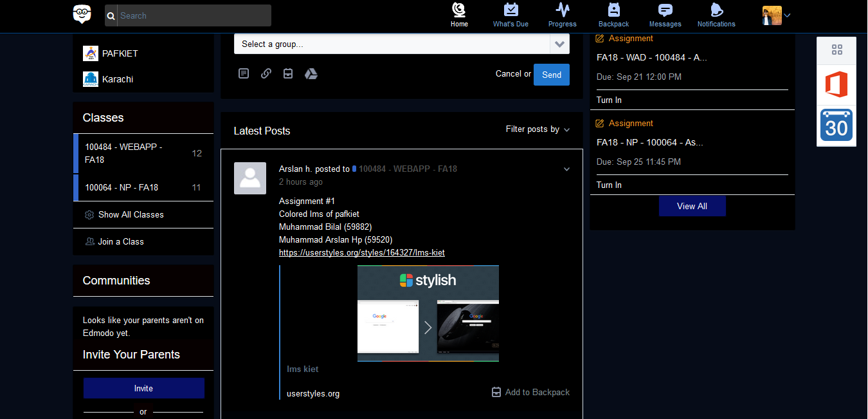Turn In the WAD assignment
Screen dimensions: 868x419
609,100
